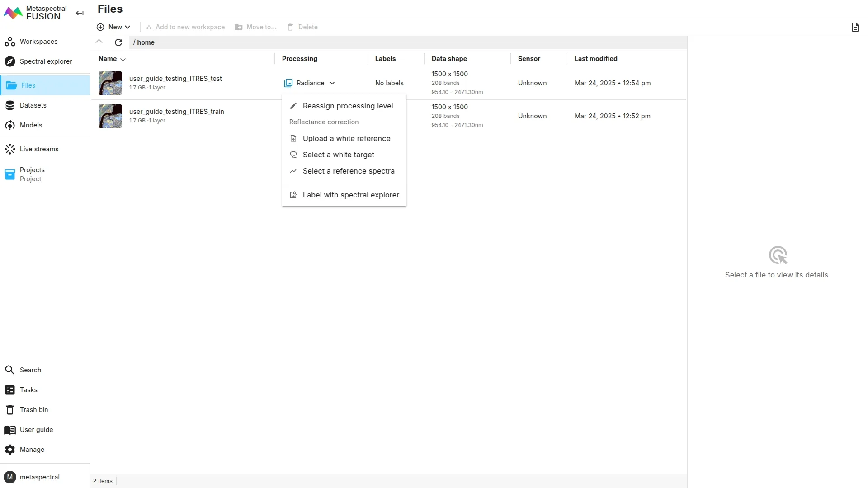Choose Reassign processing level
This screenshot has height=488, width=868.
(x=347, y=106)
